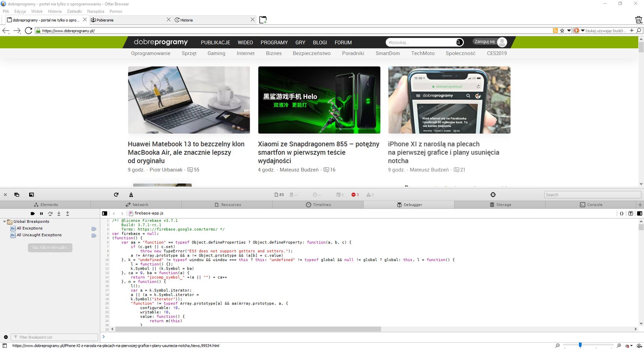Reload page from inspector toolbar
The width and height of the screenshot is (644, 349).
point(116,195)
